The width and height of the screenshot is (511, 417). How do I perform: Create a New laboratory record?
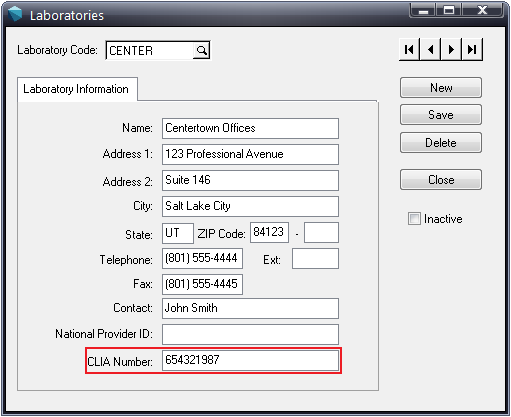coord(441,88)
